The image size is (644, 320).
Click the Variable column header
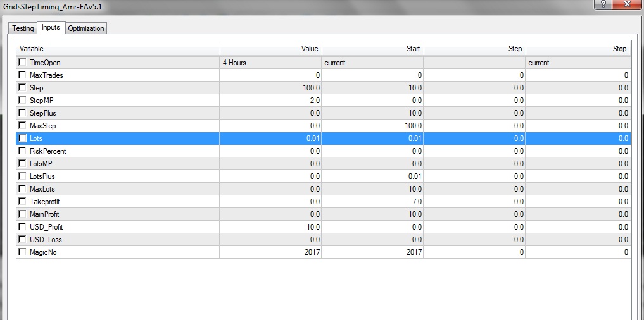coord(118,49)
